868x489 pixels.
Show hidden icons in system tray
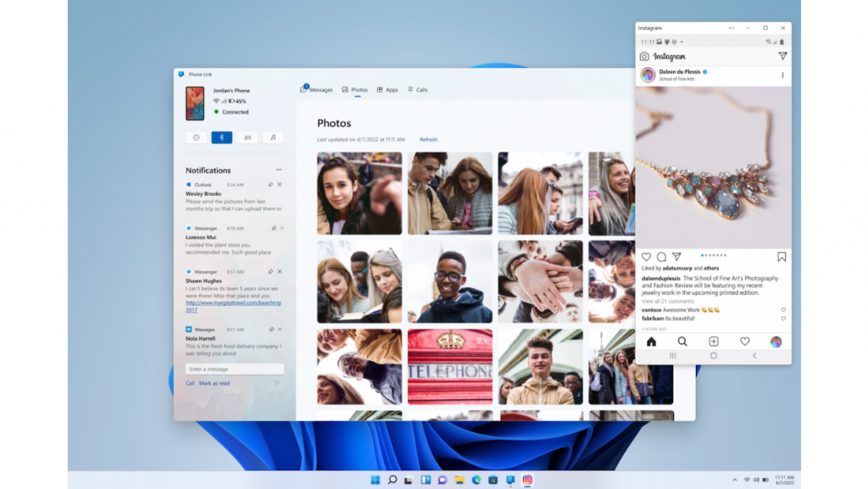click(x=734, y=480)
